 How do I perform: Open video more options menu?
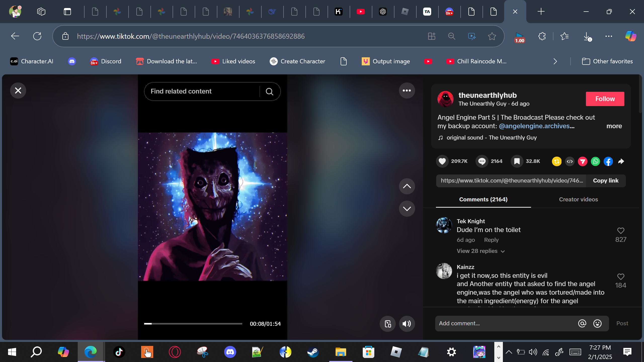(407, 90)
